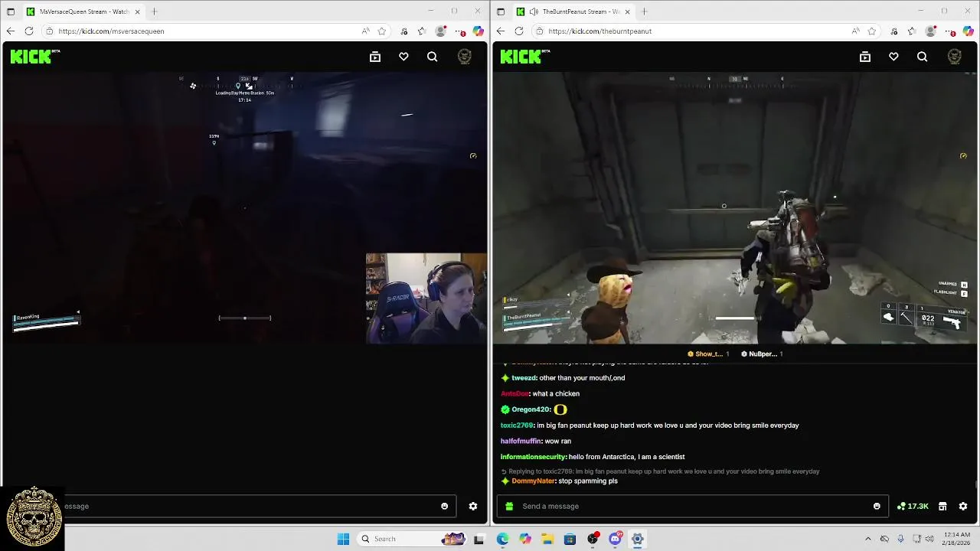Open browser profile avatar in left window
The width and height of the screenshot is (980, 551).
(440, 31)
